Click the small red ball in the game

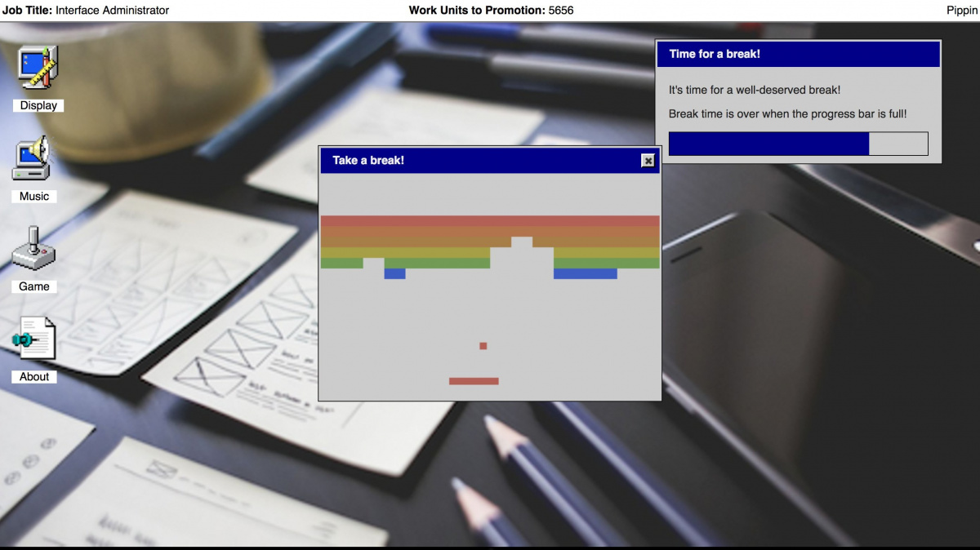pyautogui.click(x=483, y=346)
